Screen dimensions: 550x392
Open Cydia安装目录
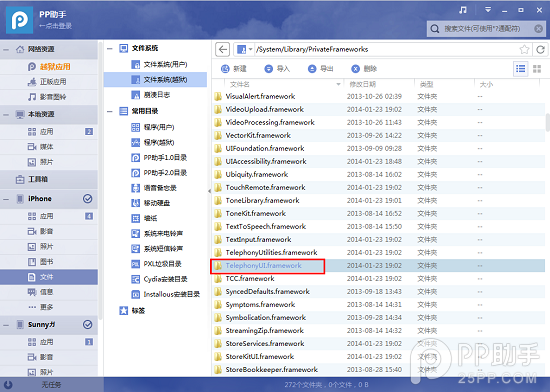[x=159, y=279]
